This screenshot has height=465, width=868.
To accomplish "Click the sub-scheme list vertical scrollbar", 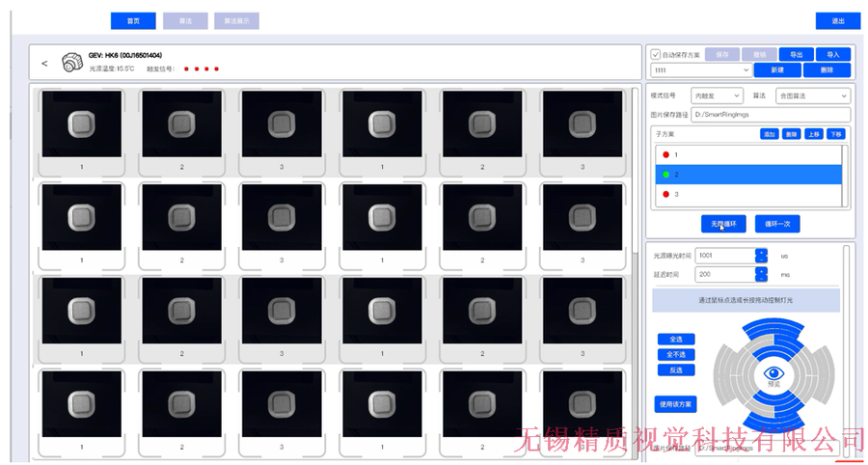I will pos(843,176).
